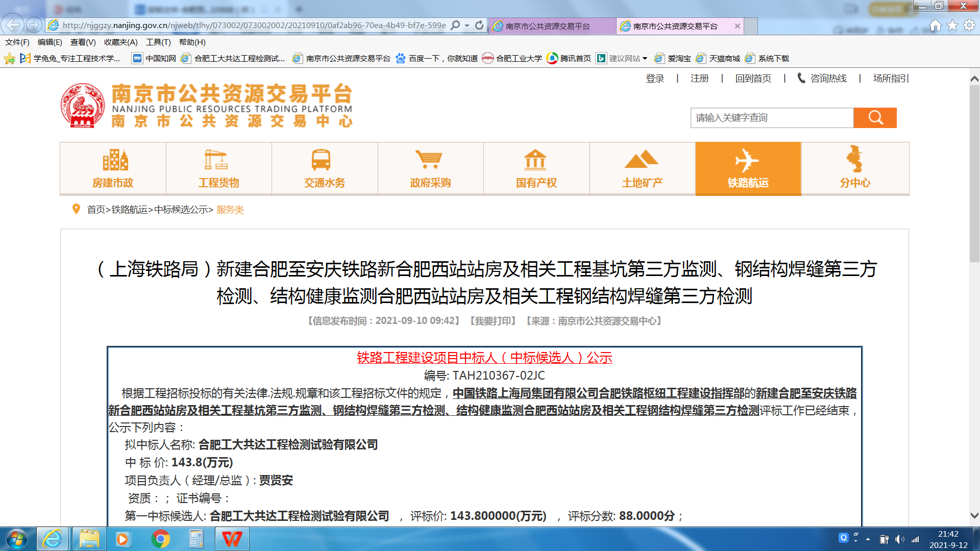Screen dimensions: 980x551
Task: Open the address bar dropdown arrow
Action: [x=467, y=26]
